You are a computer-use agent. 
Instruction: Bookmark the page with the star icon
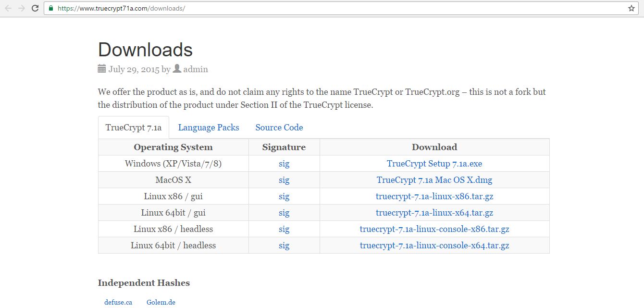tap(632, 8)
